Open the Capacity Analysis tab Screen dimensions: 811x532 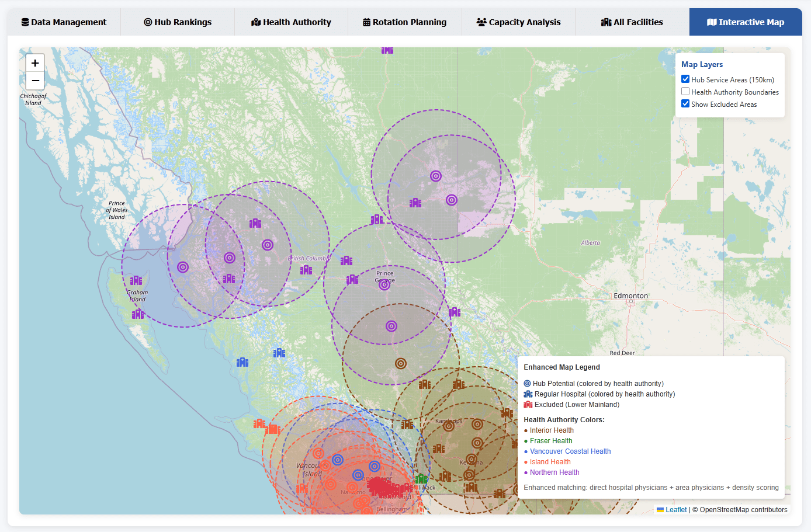[518, 22]
